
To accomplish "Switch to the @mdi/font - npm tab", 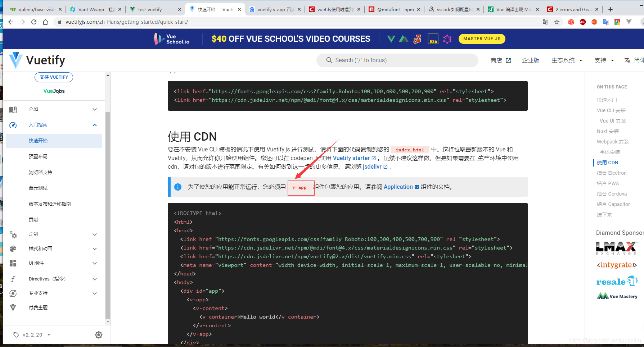I will pyautogui.click(x=394, y=9).
